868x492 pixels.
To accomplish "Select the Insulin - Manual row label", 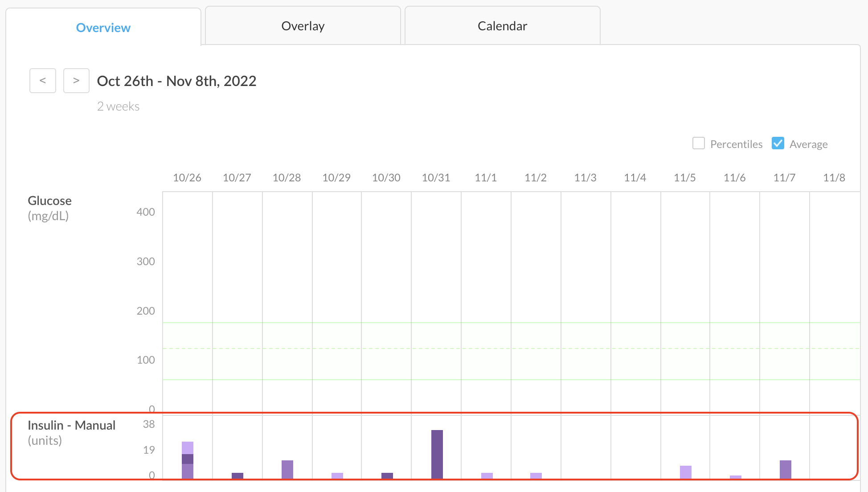I will 71,425.
